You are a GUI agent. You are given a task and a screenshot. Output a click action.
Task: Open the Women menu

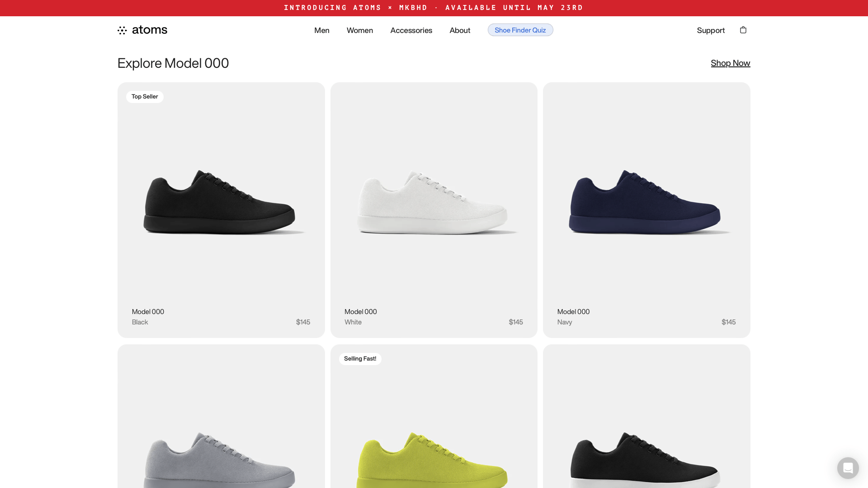click(x=360, y=30)
